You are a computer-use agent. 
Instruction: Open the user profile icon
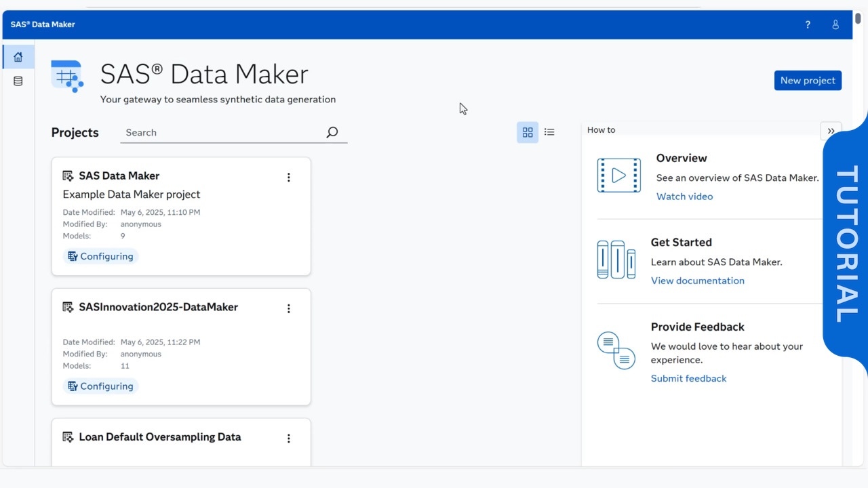click(x=835, y=24)
